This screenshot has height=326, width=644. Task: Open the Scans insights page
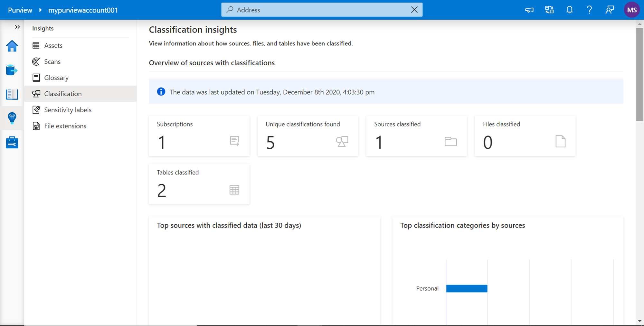(52, 62)
